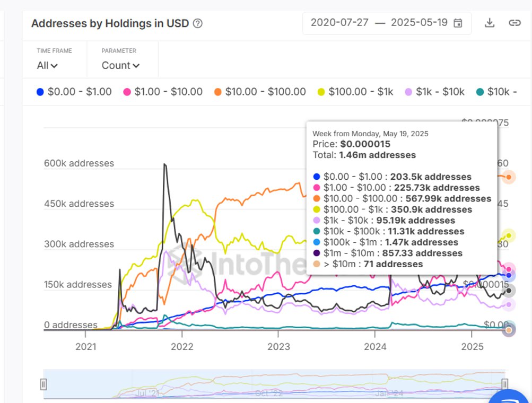Toggle the $10.00 - $100.00 series visibility
Screen dimensions: 532x403
[260, 92]
